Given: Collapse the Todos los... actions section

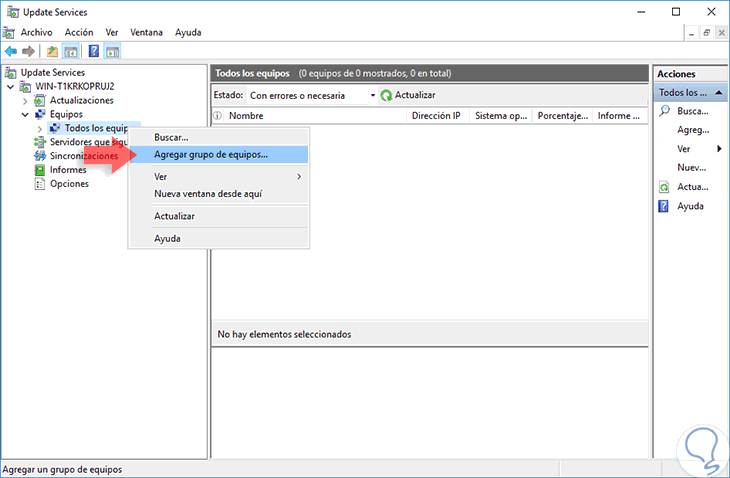Looking at the screenshot, I should click(x=719, y=93).
